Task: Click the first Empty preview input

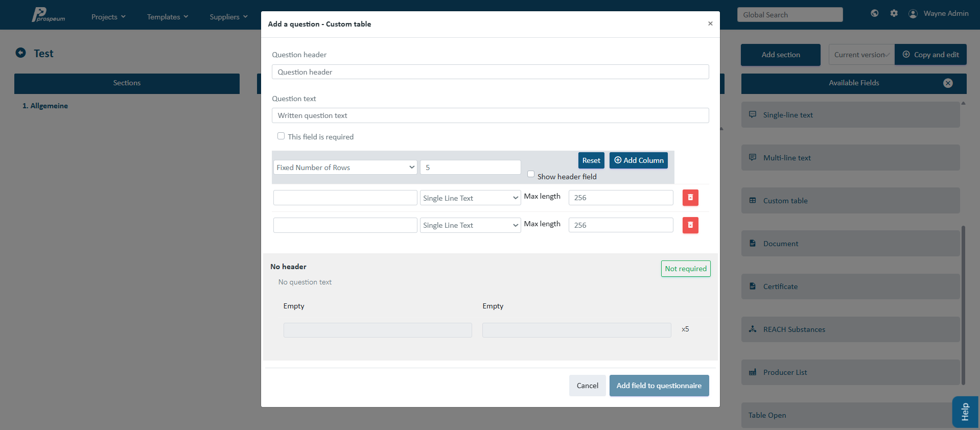Action: (x=378, y=330)
